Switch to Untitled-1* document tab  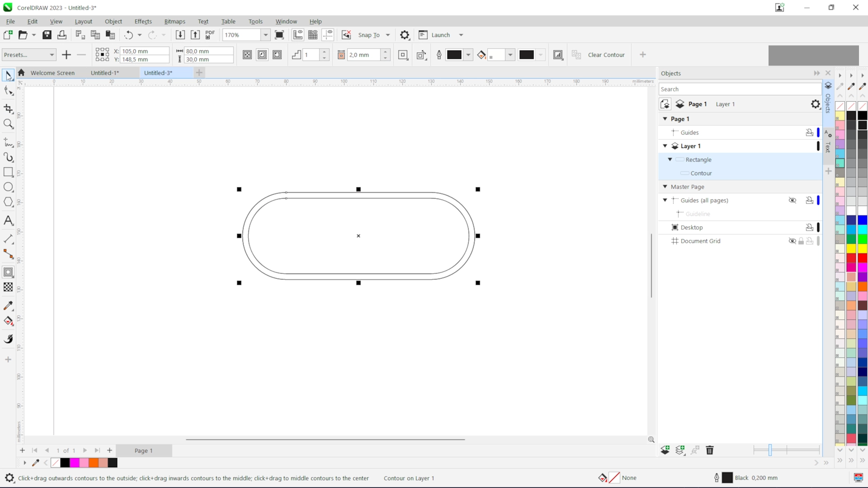(x=104, y=73)
